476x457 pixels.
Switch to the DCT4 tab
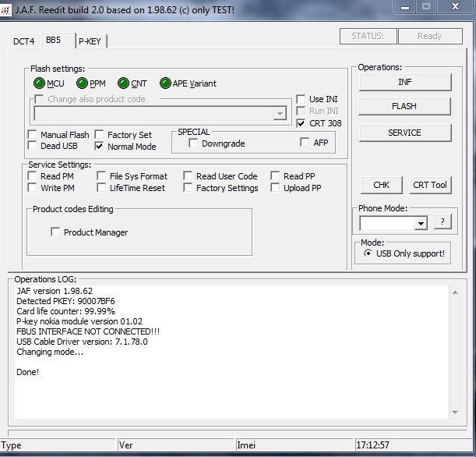[x=23, y=41]
